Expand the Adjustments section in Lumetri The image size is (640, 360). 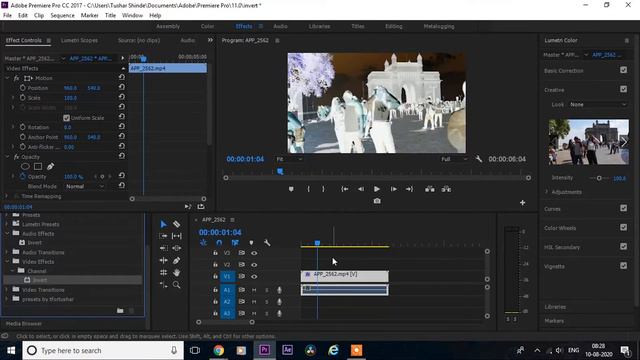[x=547, y=191]
